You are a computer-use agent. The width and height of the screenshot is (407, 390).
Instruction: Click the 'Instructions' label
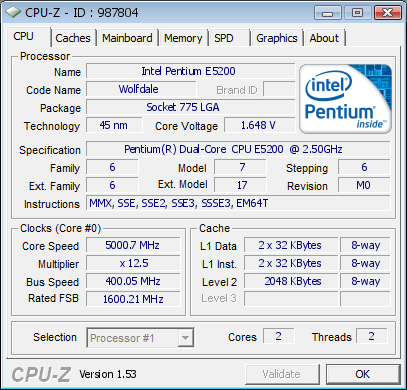tap(52, 204)
